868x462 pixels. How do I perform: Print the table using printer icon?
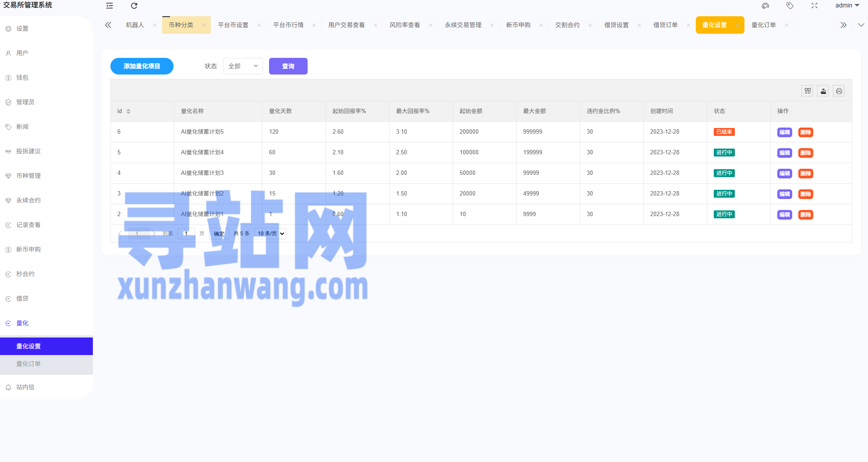[x=839, y=91]
